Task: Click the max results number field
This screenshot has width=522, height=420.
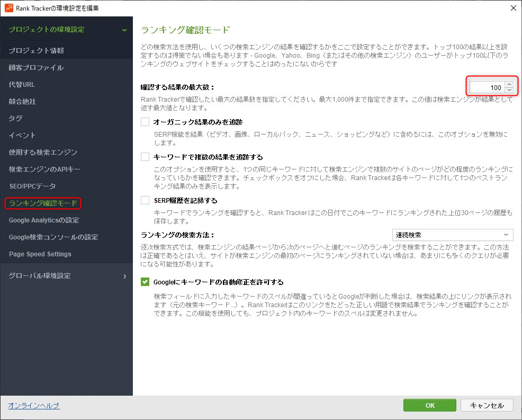Action: pos(486,87)
